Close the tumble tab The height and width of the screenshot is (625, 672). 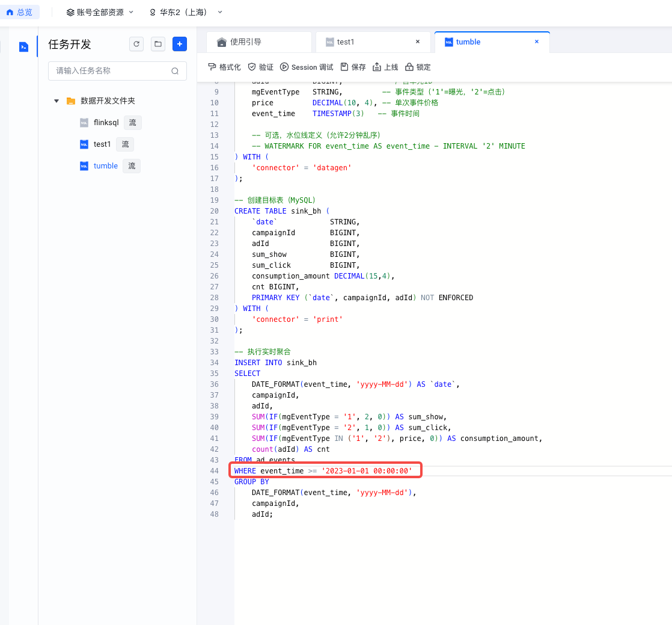[537, 42]
